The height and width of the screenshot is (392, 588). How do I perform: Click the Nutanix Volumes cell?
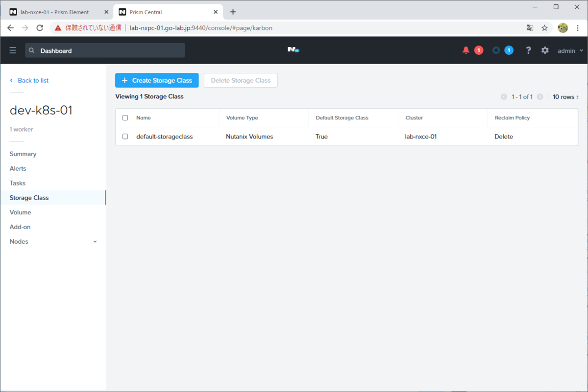click(x=249, y=137)
